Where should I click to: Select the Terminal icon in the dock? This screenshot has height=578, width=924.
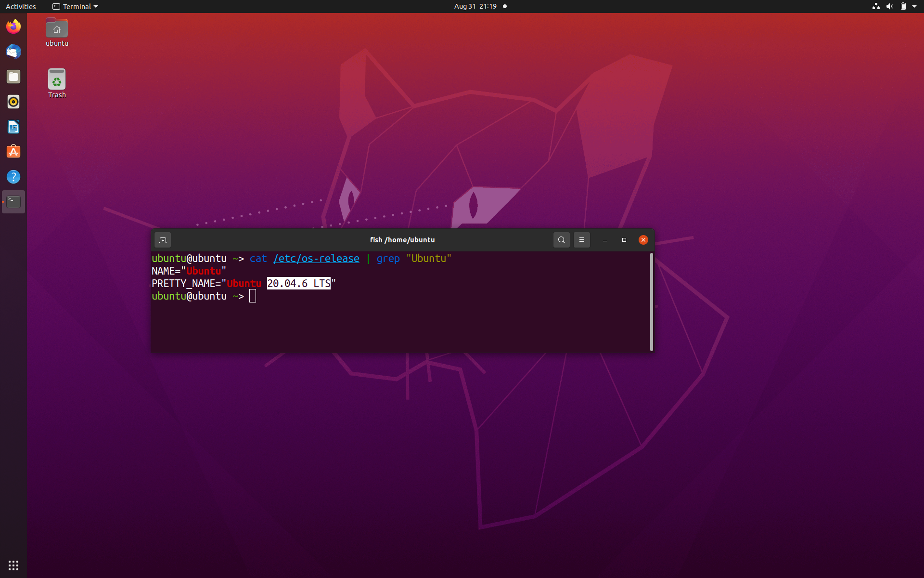13,202
